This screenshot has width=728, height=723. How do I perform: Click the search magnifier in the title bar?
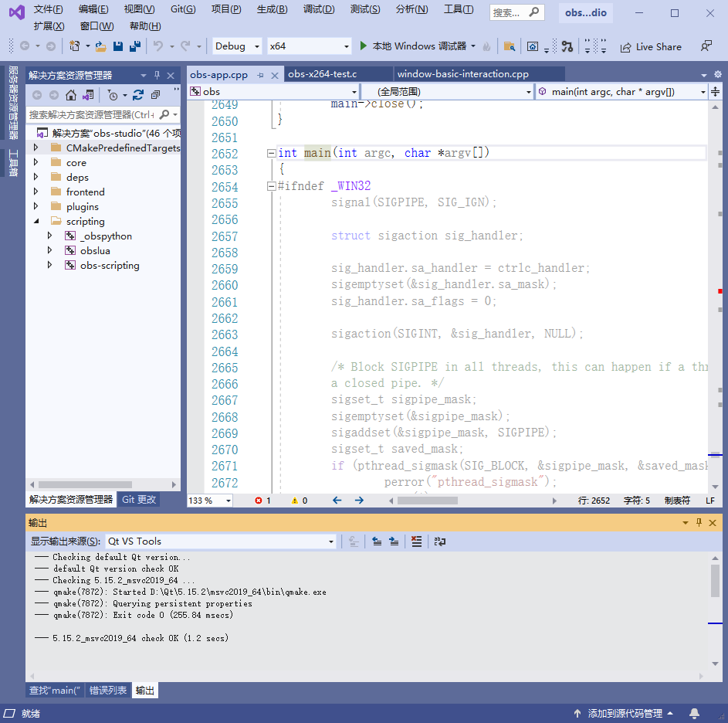(x=534, y=12)
